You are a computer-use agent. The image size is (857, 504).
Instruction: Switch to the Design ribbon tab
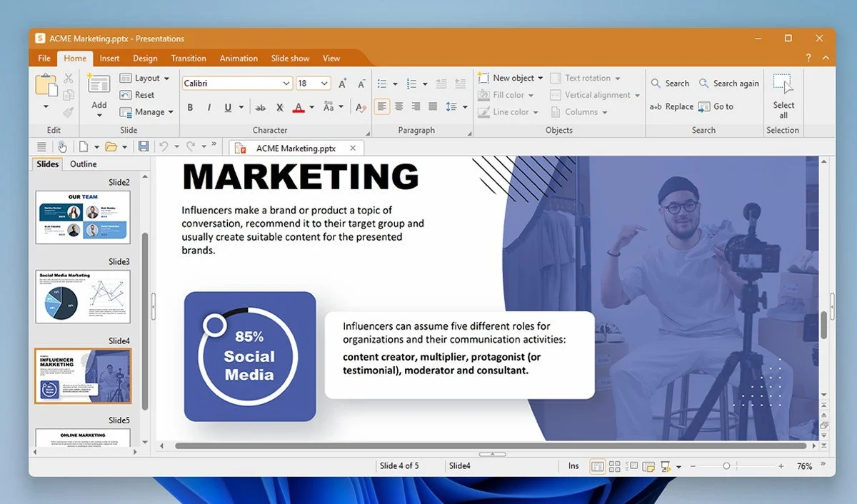click(x=145, y=59)
